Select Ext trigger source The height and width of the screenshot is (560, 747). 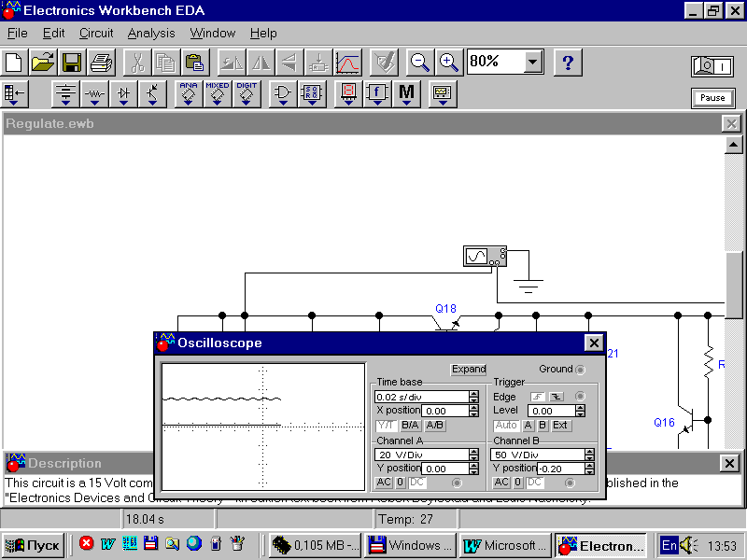(x=561, y=426)
